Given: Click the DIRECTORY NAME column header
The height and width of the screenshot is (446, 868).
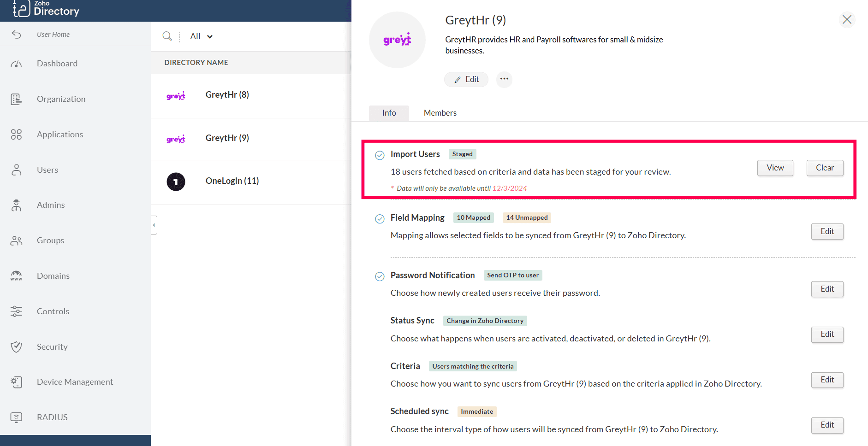Looking at the screenshot, I should (x=196, y=63).
